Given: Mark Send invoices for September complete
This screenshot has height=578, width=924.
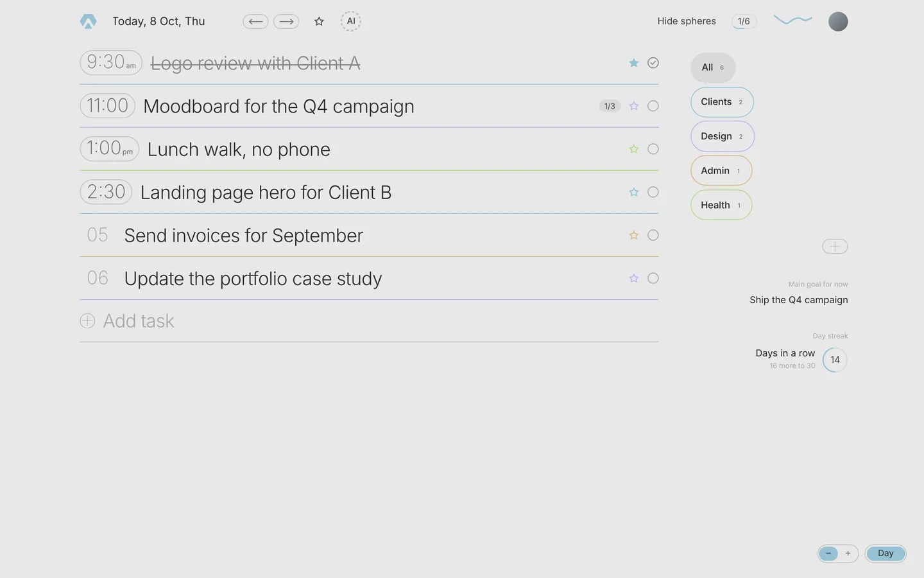Looking at the screenshot, I should tap(653, 235).
